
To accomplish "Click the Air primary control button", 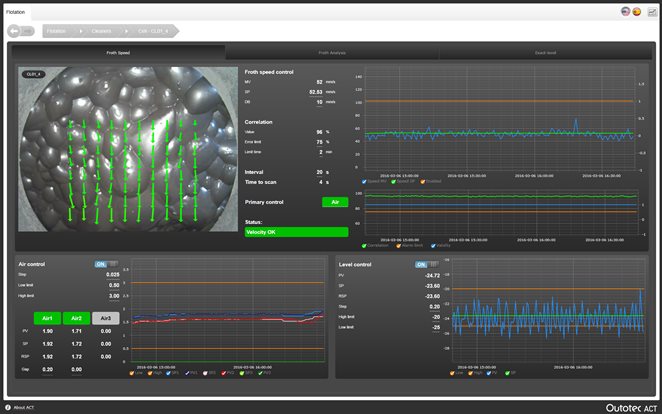I will [x=335, y=202].
